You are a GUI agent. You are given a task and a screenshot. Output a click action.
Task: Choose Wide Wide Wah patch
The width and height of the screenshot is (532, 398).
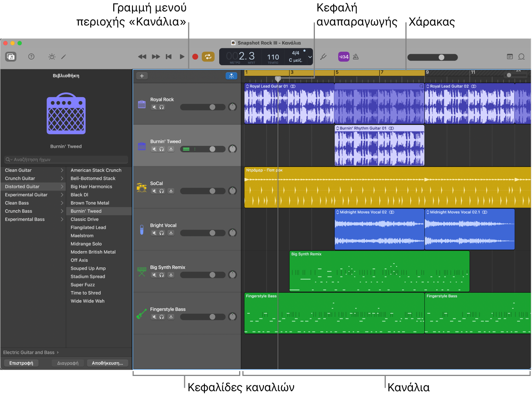pyautogui.click(x=88, y=301)
